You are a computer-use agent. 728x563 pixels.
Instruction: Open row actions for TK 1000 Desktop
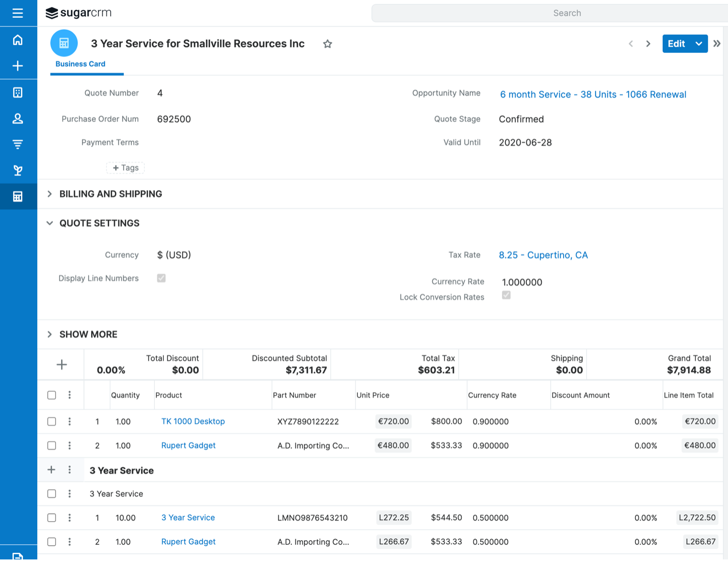(70, 421)
